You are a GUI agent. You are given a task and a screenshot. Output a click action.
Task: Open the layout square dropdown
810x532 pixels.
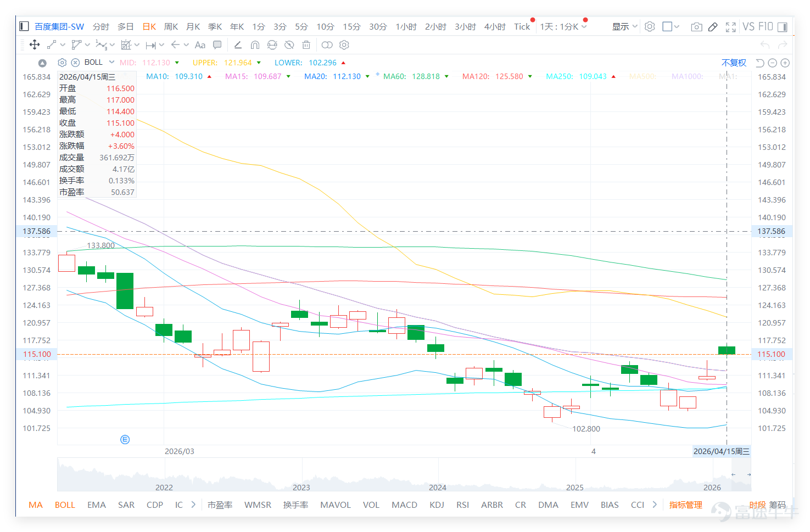[671, 26]
